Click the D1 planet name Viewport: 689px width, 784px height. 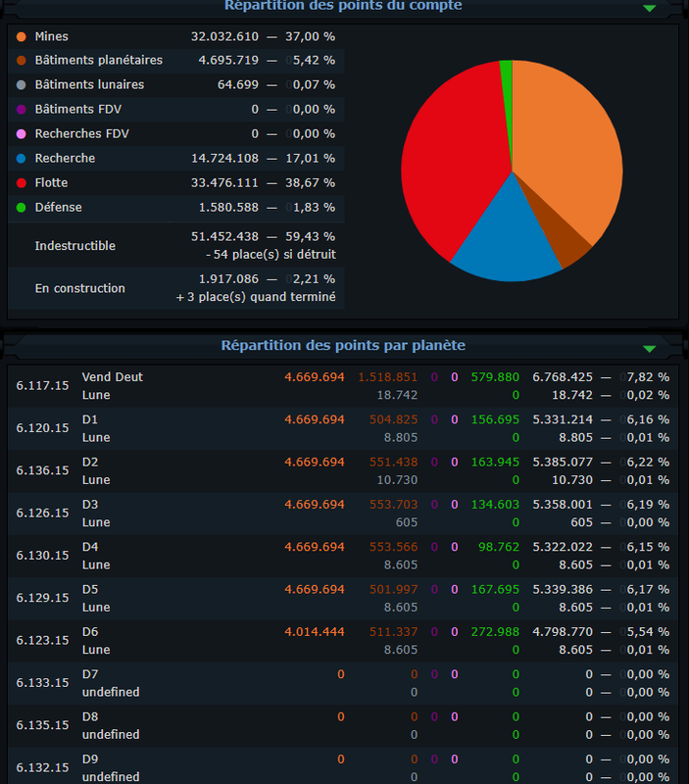(x=90, y=420)
